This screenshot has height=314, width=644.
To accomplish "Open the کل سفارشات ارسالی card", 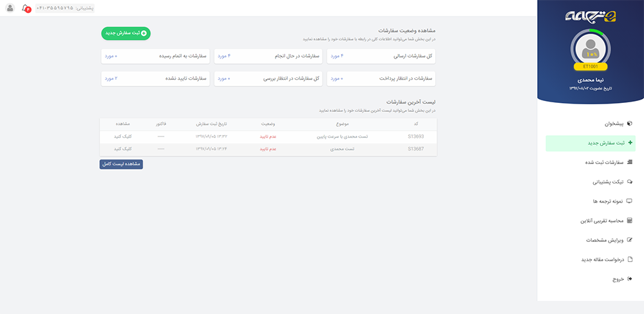I will click(x=381, y=56).
